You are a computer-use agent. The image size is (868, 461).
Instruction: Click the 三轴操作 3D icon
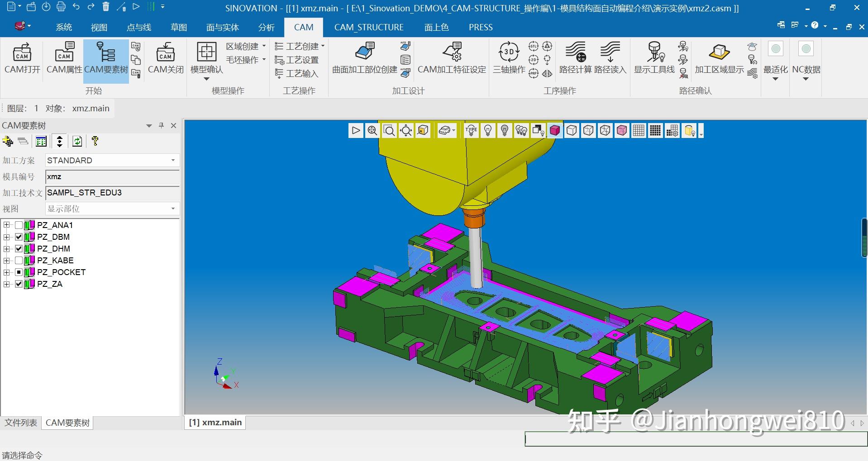[509, 52]
